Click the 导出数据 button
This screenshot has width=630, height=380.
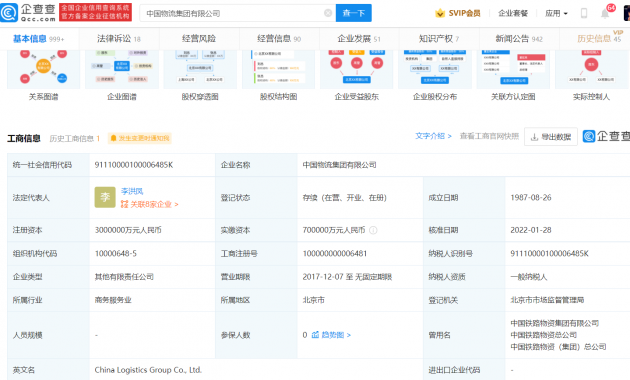point(551,137)
